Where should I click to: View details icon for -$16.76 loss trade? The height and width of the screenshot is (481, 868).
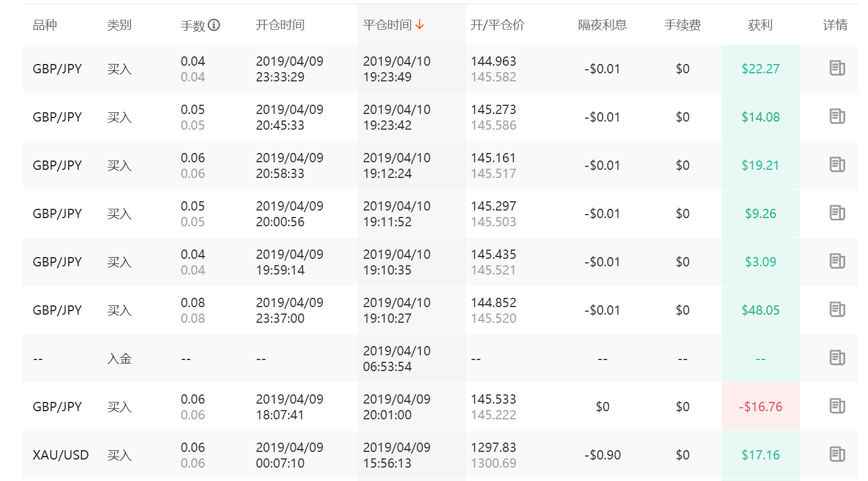(837, 407)
